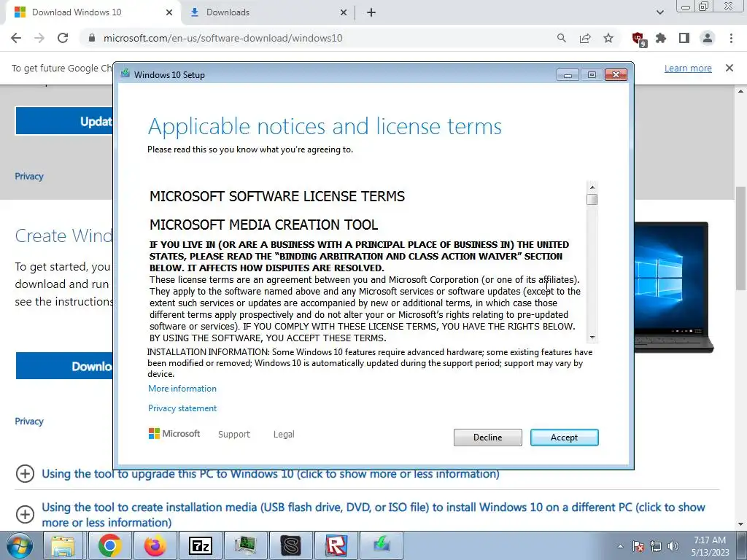Open the lower Privacy link on webpage

pos(29,421)
